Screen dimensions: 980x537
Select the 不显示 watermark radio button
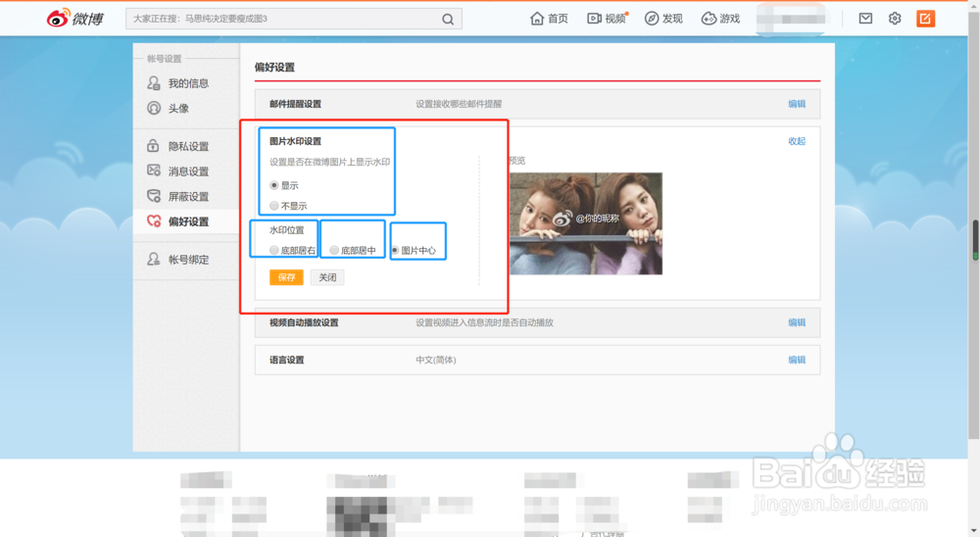click(x=273, y=206)
